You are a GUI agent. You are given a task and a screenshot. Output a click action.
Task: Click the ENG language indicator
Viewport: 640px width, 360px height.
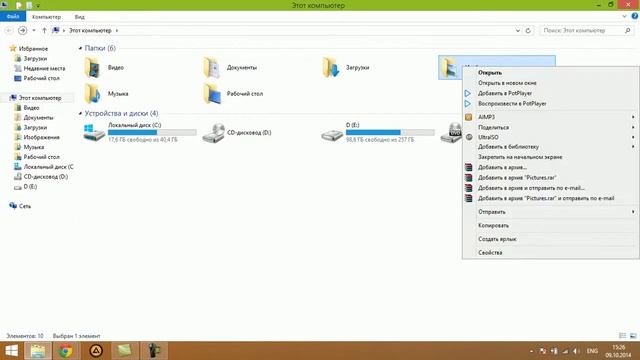coord(592,351)
